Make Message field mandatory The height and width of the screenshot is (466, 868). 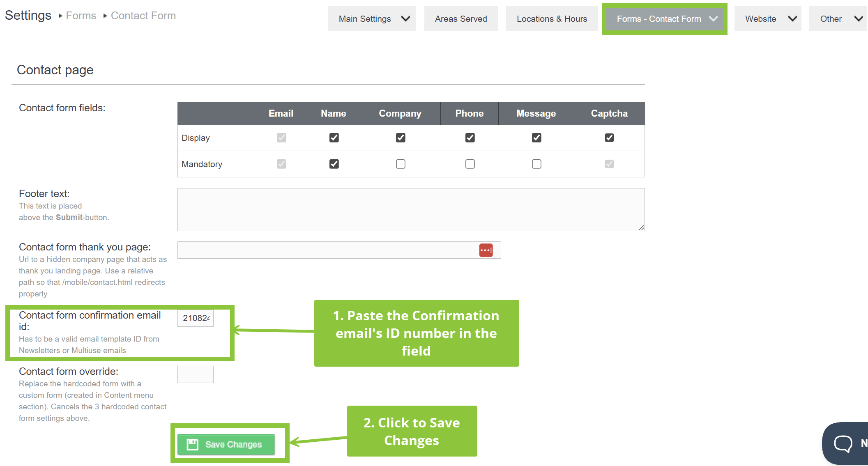[536, 164]
